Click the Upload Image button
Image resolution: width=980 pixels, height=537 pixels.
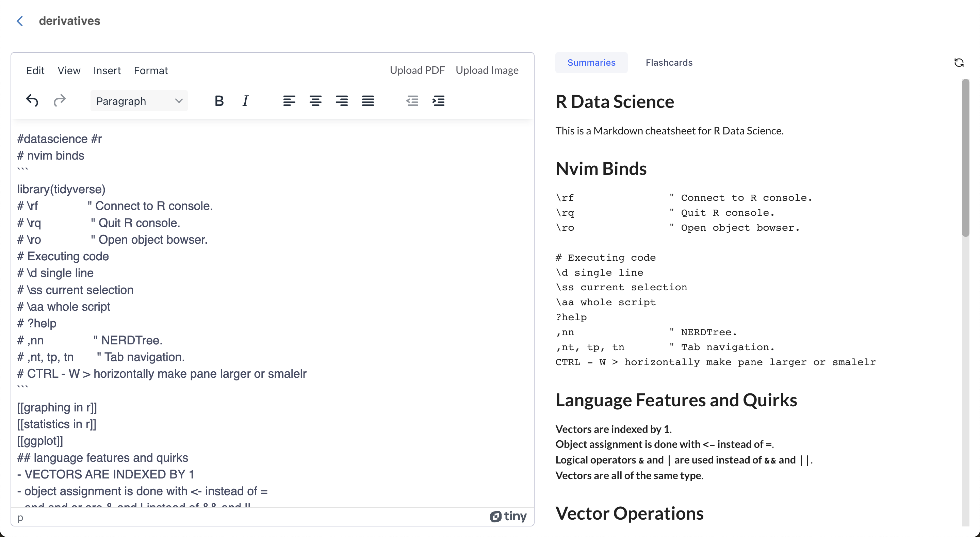[x=487, y=70]
